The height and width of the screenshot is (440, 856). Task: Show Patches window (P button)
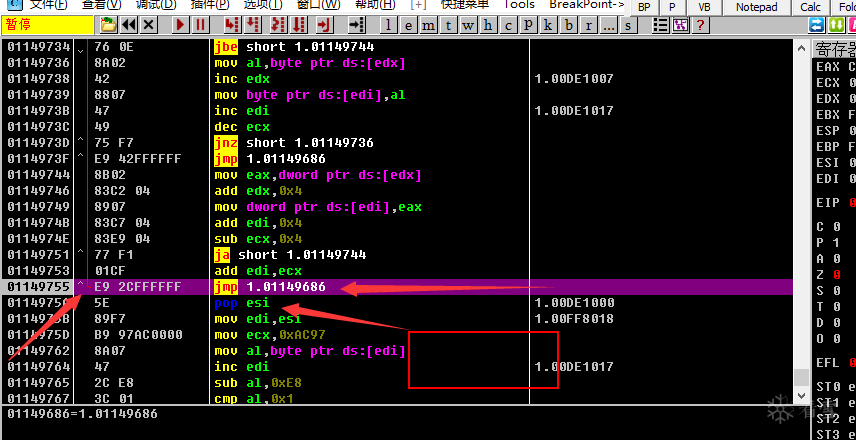(528, 25)
